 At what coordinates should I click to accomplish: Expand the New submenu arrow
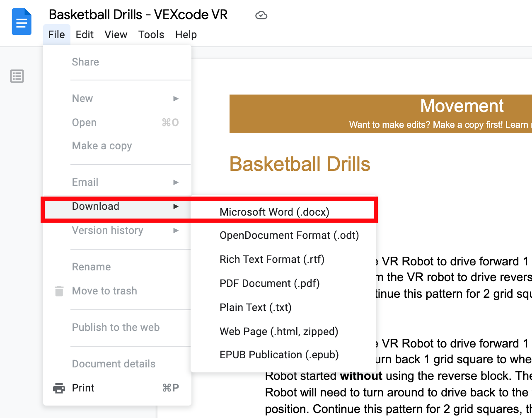176,99
